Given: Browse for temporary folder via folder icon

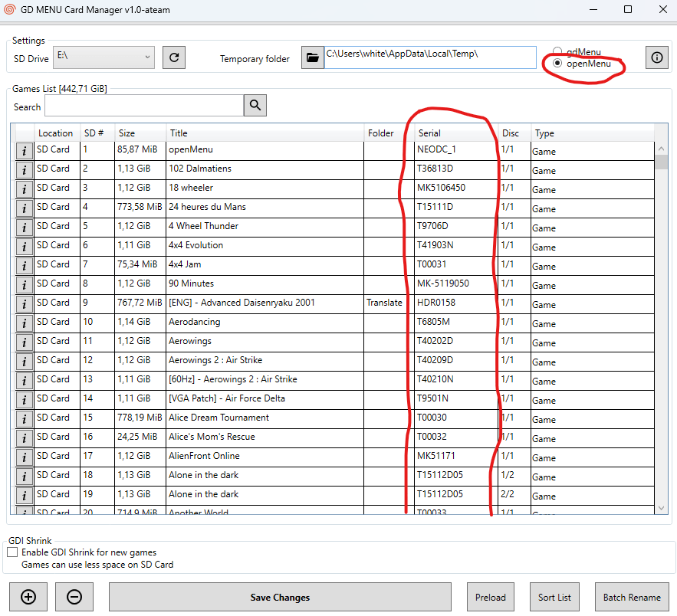Looking at the screenshot, I should pyautogui.click(x=312, y=57).
